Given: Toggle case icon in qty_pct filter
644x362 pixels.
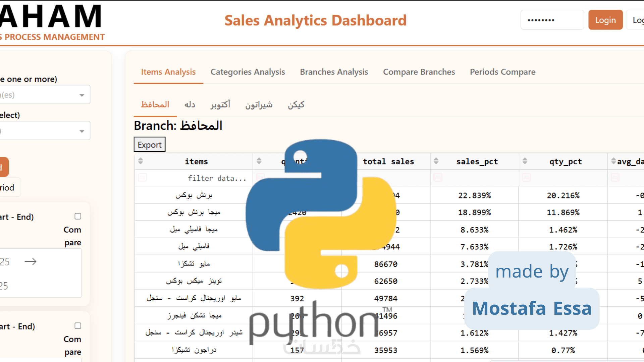Looking at the screenshot, I should point(527,178).
